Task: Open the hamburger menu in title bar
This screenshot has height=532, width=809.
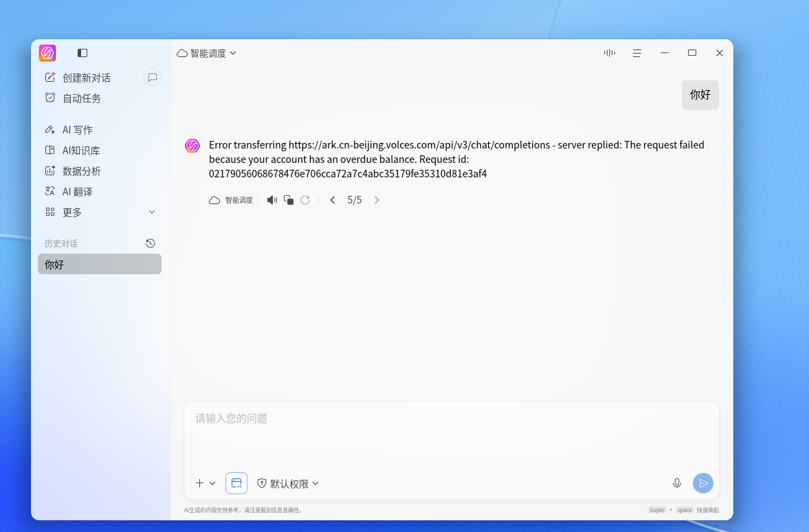Action: point(637,53)
